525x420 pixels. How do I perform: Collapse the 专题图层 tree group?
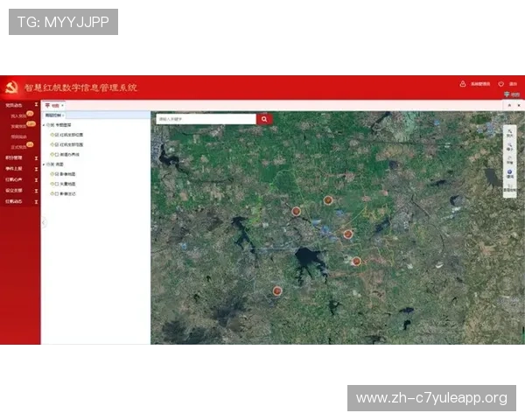pyautogui.click(x=45, y=126)
